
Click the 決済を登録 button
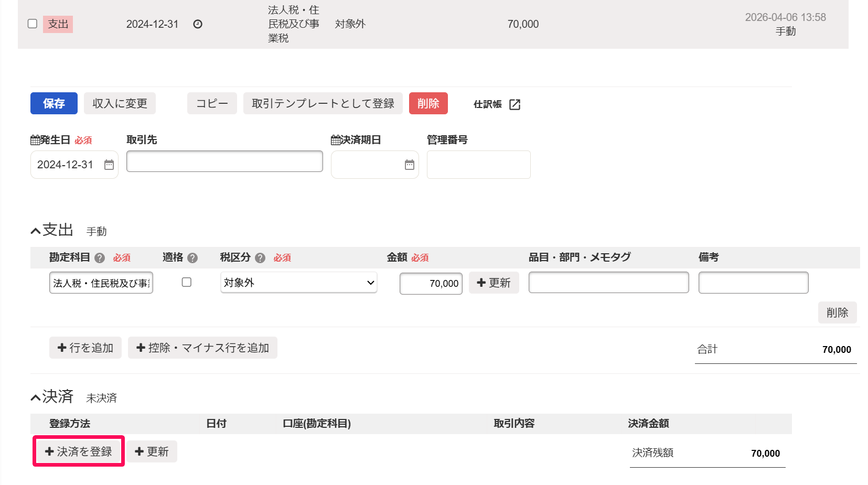79,451
